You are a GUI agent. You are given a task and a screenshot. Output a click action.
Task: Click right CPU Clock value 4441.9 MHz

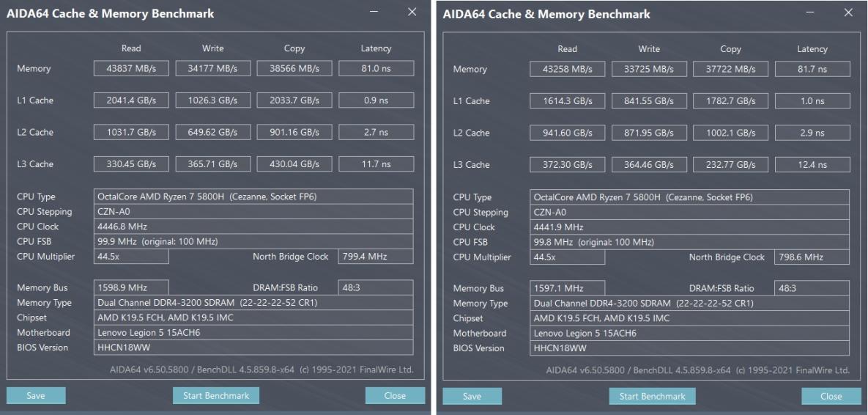tap(690, 227)
